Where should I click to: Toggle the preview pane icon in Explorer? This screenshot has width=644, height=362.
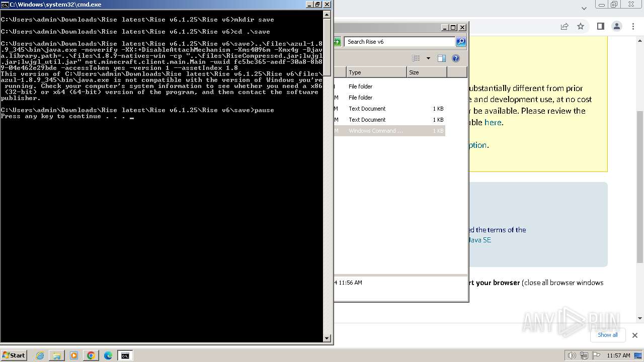[442, 58]
